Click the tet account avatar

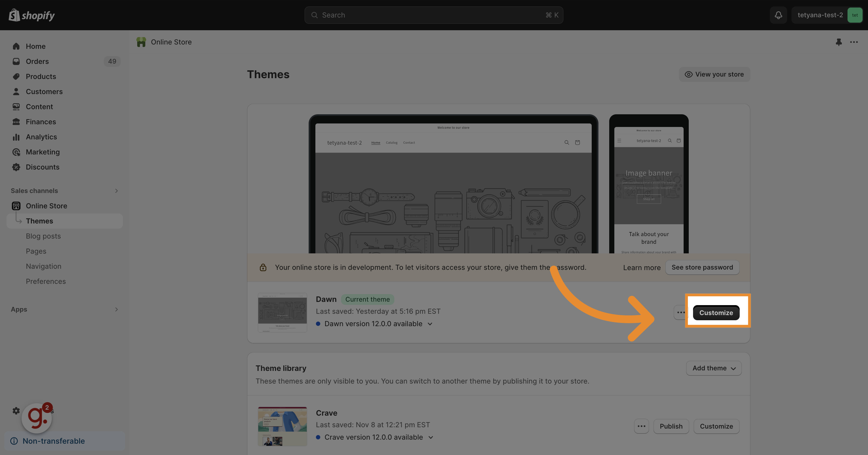[x=855, y=15]
